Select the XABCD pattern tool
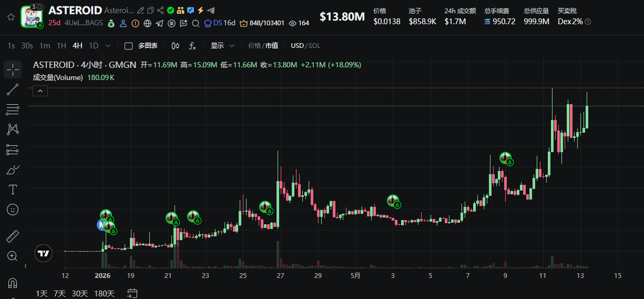 (13, 130)
